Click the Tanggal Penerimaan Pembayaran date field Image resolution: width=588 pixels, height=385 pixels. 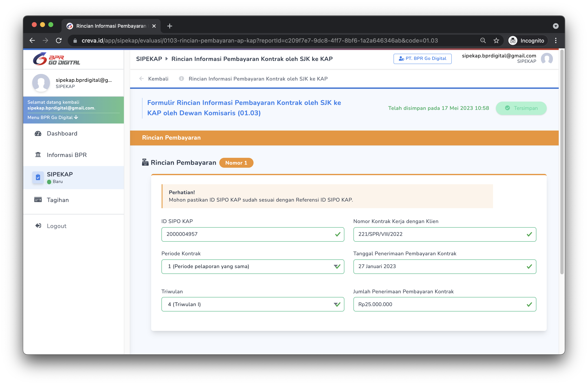tap(445, 266)
